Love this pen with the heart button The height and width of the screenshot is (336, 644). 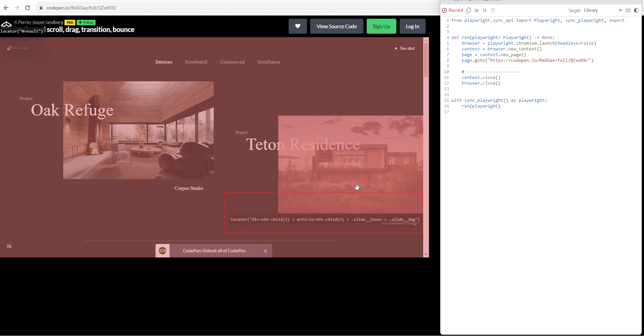298,26
